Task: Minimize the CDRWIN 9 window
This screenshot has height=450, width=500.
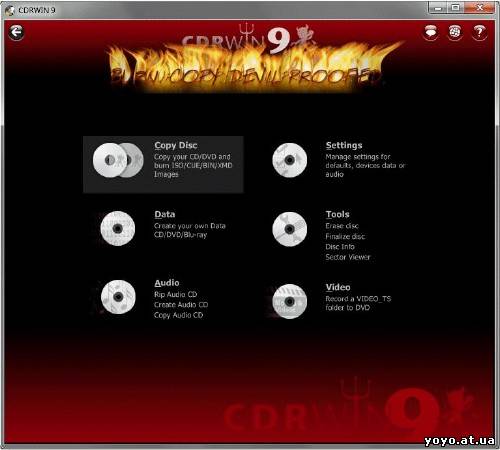Action: pos(438,8)
